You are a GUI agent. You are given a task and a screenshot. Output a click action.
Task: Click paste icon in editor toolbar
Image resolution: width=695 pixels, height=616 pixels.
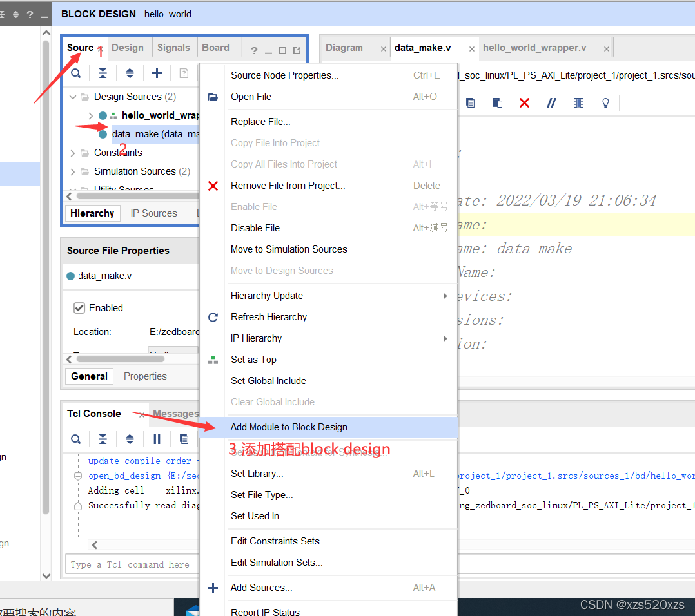click(x=497, y=102)
